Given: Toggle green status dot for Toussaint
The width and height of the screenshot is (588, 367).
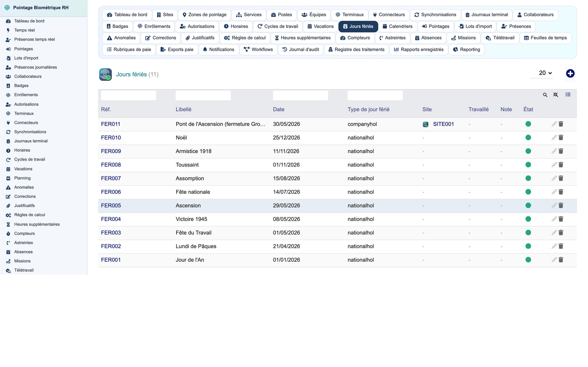Looking at the screenshot, I should pos(528,165).
